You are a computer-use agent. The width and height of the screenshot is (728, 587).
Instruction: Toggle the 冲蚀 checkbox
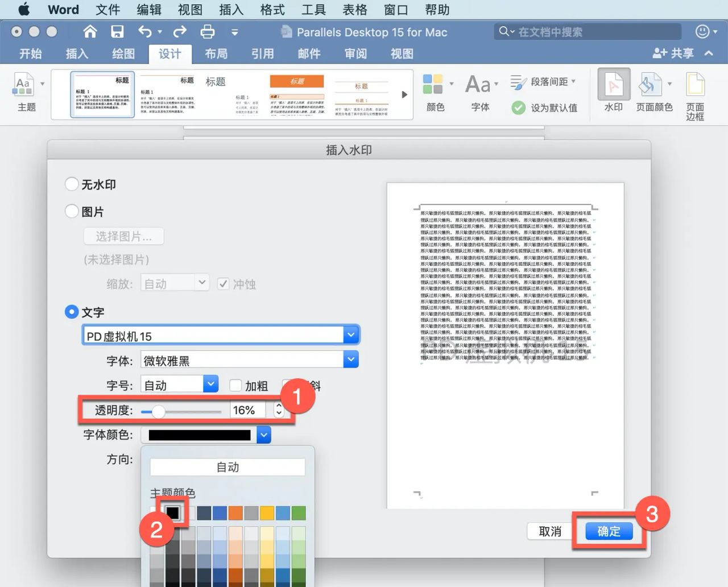pyautogui.click(x=223, y=284)
